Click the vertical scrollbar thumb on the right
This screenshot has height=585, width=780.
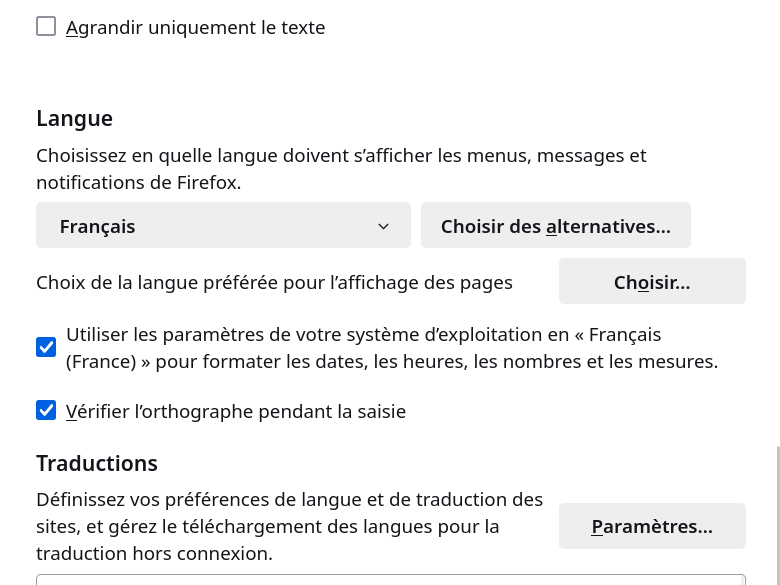tap(778, 515)
